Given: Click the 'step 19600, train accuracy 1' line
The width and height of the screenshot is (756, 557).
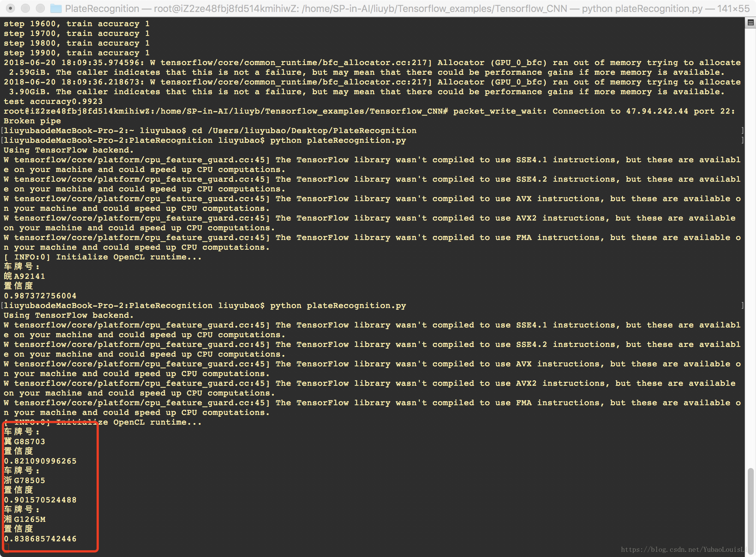Looking at the screenshot, I should 77,24.
